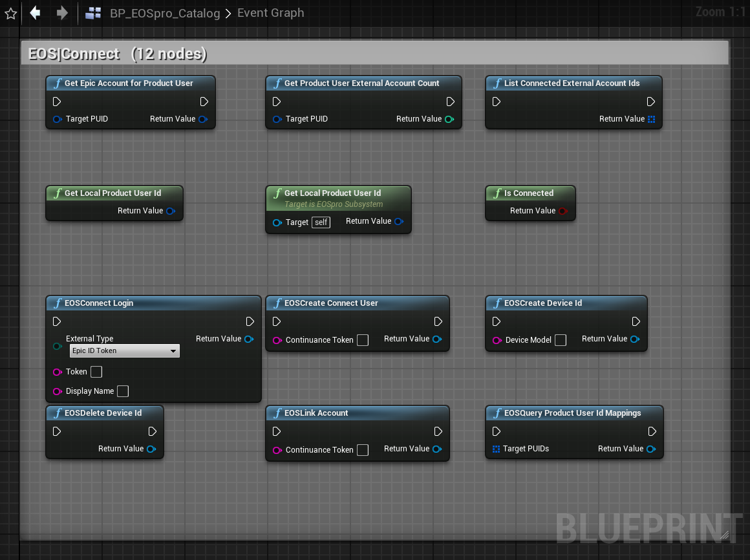Click Token string pin on EOSConnect Login
Viewport: 750px width, 560px height.
click(58, 372)
